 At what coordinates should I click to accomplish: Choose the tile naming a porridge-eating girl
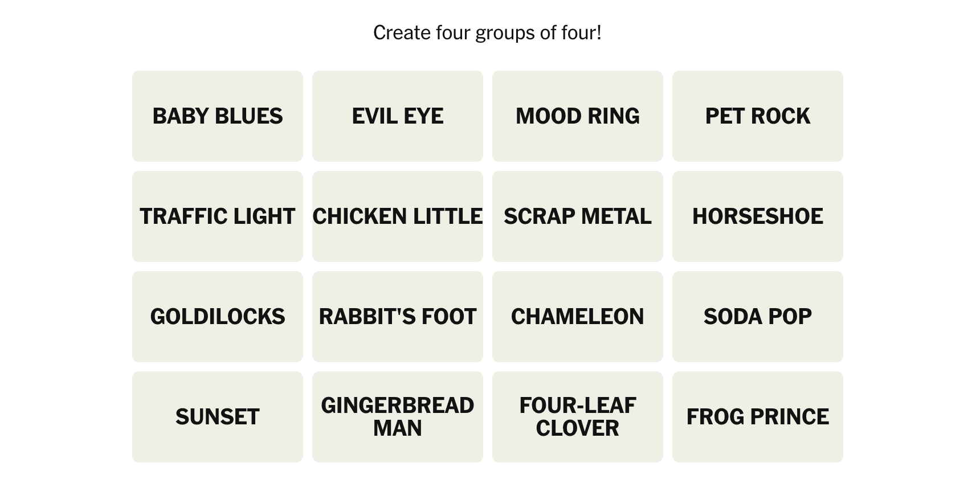point(218,317)
